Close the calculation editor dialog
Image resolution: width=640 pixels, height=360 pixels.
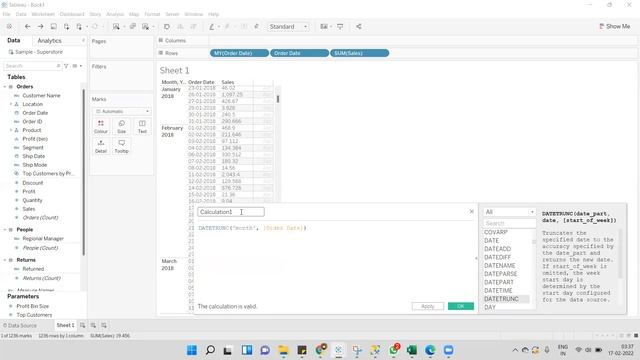tap(471, 211)
